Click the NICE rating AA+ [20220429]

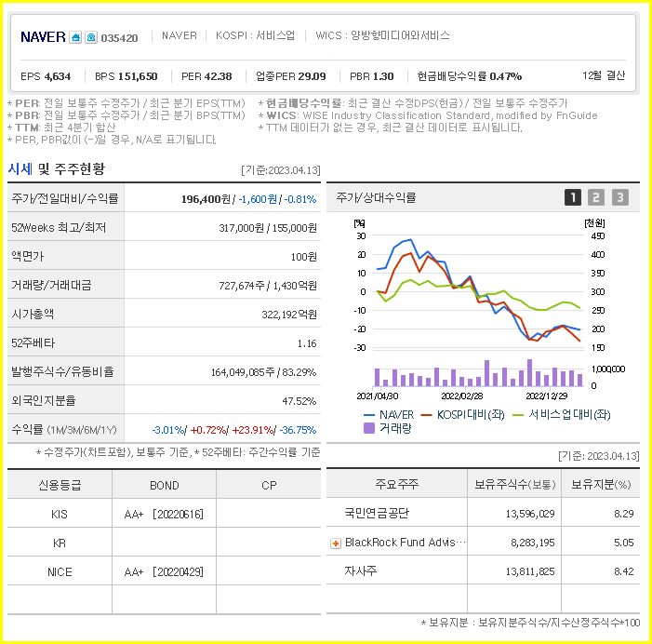(164, 572)
